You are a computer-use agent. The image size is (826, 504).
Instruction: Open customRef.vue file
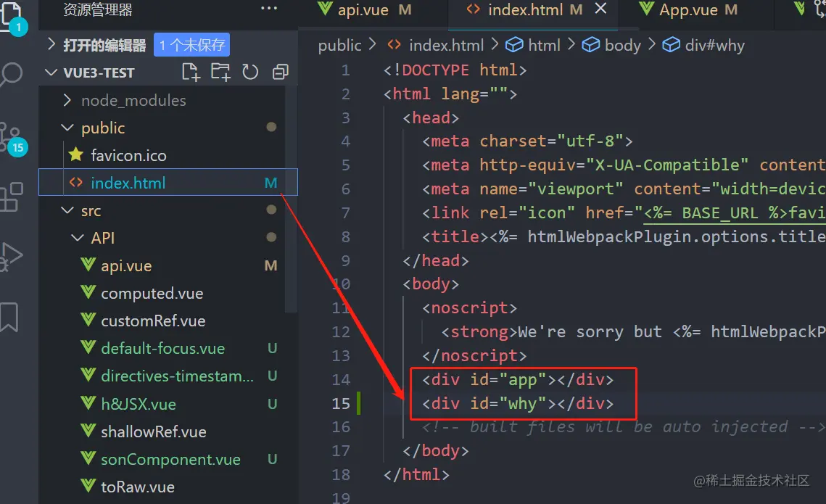tap(153, 321)
